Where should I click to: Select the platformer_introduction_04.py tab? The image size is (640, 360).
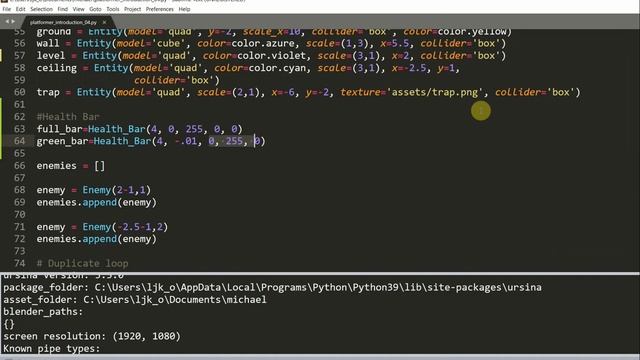pyautogui.click(x=63, y=22)
